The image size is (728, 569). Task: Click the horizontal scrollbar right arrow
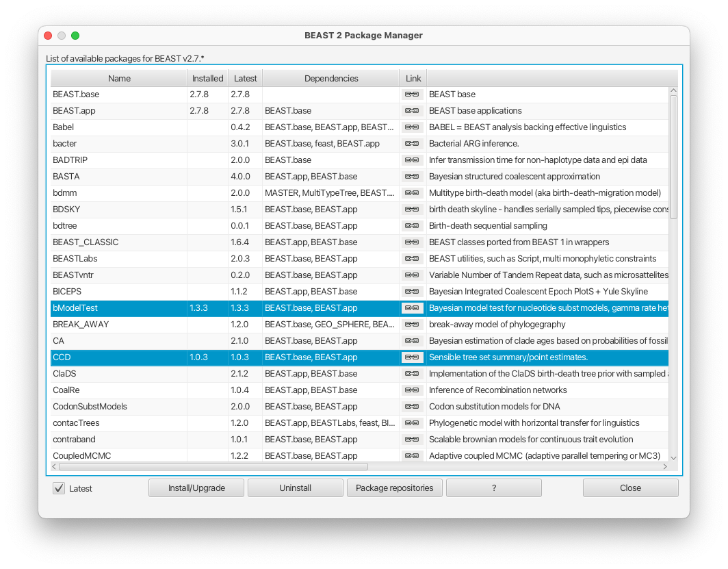tap(665, 466)
